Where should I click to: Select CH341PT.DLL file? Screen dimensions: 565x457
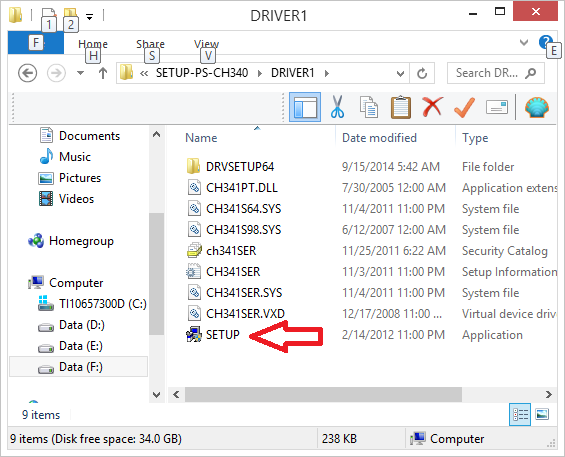click(x=242, y=188)
